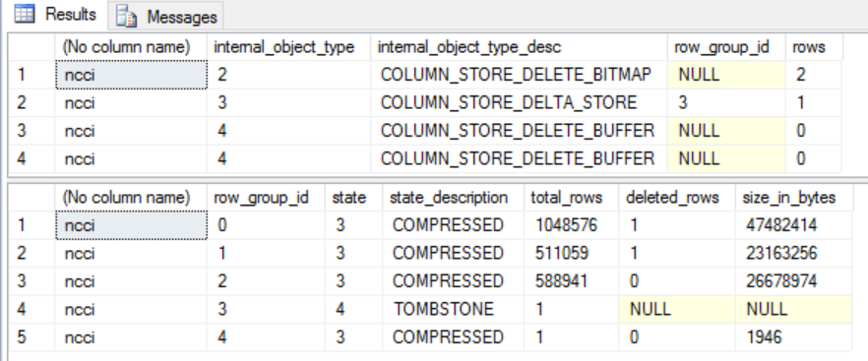868x361 pixels.
Task: Select row_group_id 2 in bottom grid
Action: [x=266, y=280]
